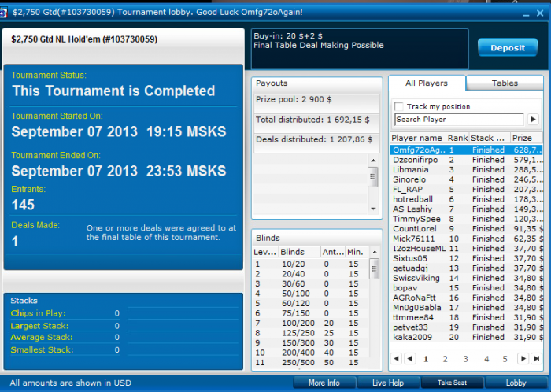Viewport: 551px width, 392px height.
Task: Sort by Stack column header
Action: (489, 138)
